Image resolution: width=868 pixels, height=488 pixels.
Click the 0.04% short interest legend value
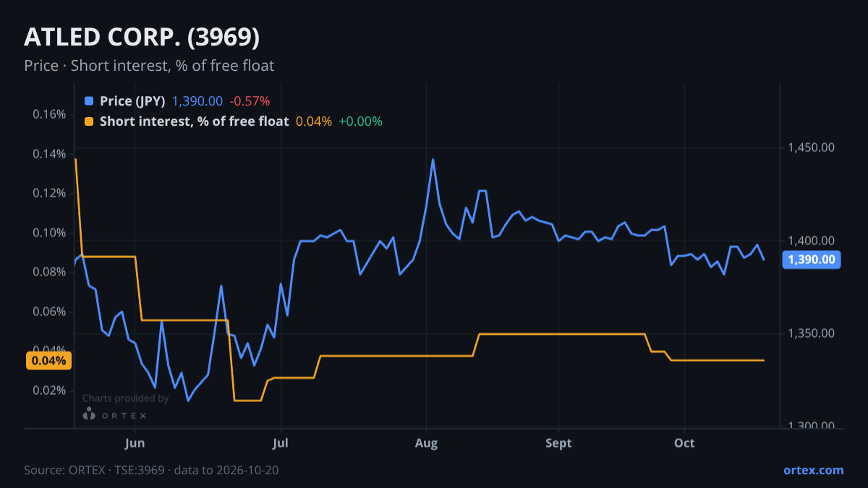click(x=314, y=121)
